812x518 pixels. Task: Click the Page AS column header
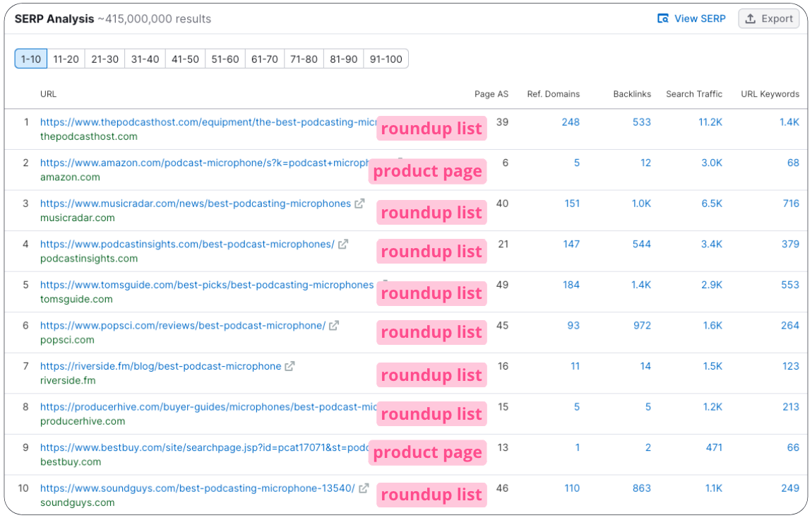coord(491,94)
